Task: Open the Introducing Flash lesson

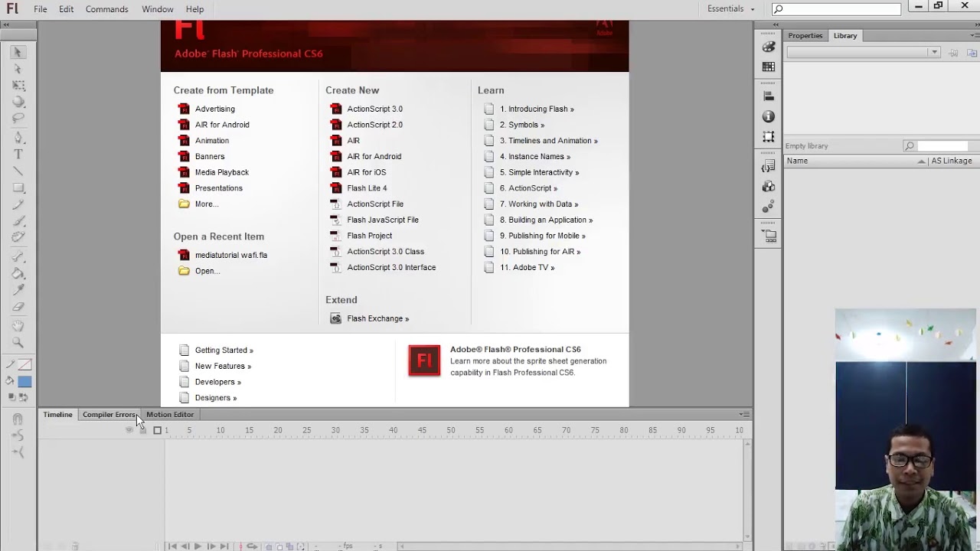Action: coord(529,109)
